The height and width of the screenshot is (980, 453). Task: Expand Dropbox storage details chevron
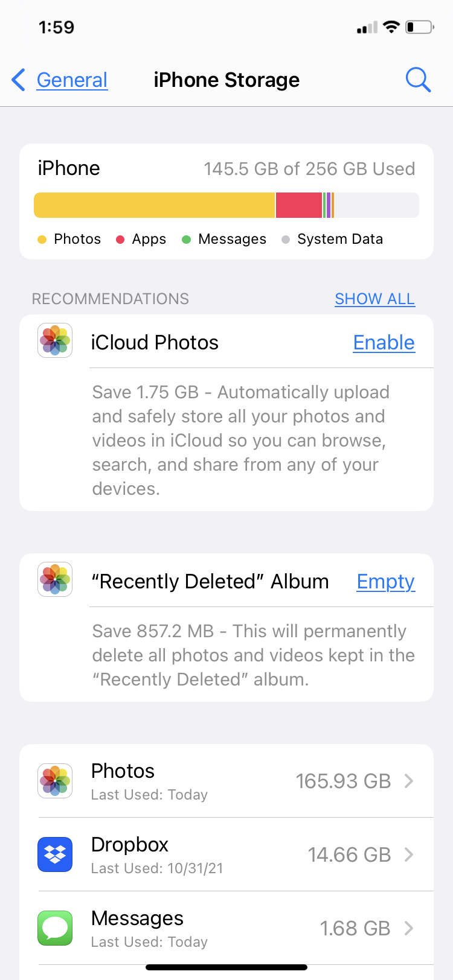click(409, 854)
